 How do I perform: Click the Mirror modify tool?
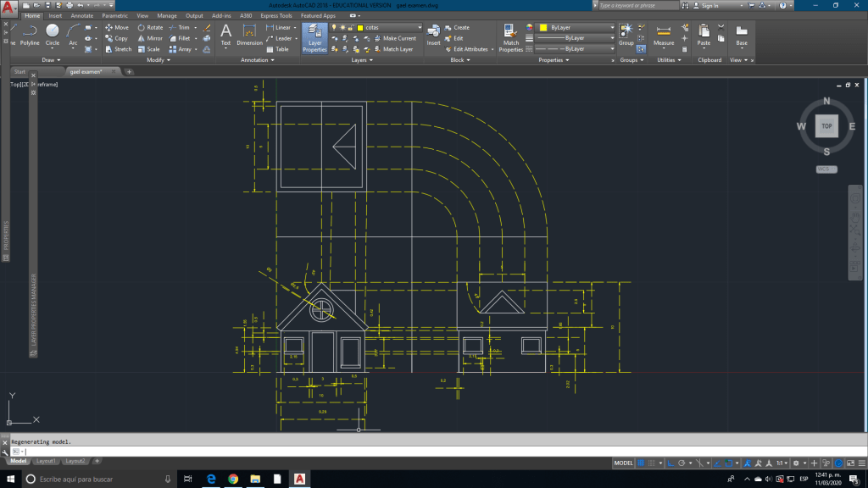[x=149, y=38]
